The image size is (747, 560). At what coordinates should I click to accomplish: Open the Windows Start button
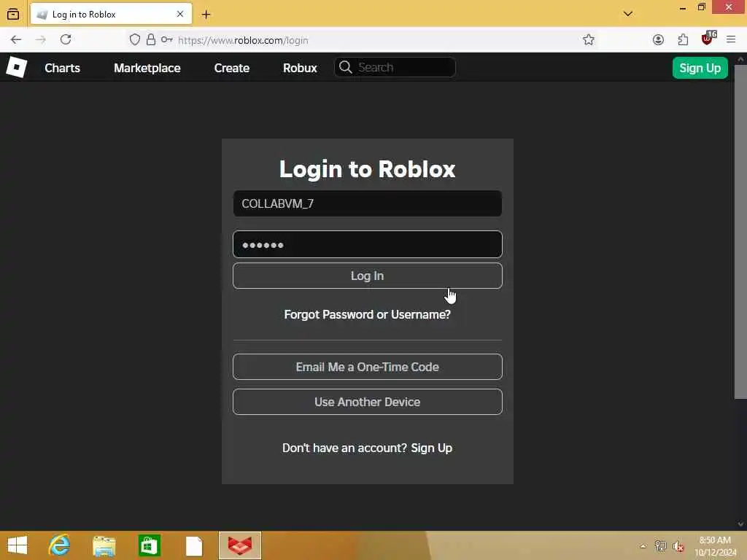tap(18, 545)
